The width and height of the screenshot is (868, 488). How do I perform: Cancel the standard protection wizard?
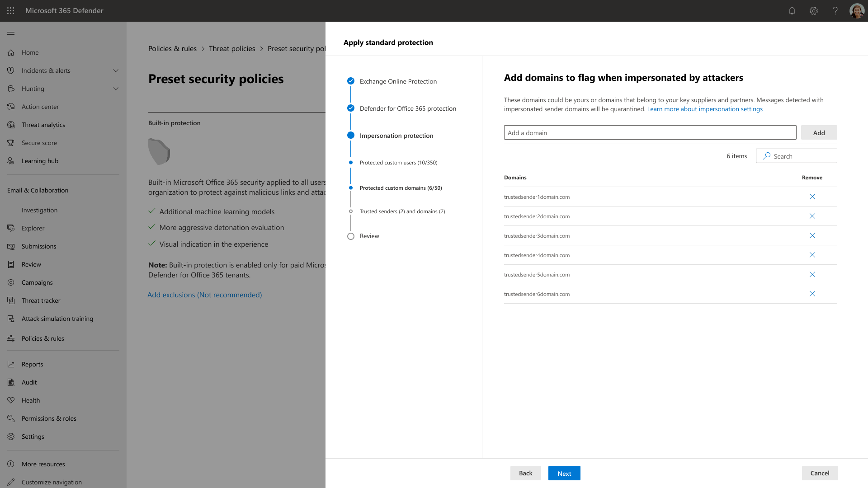coord(820,473)
